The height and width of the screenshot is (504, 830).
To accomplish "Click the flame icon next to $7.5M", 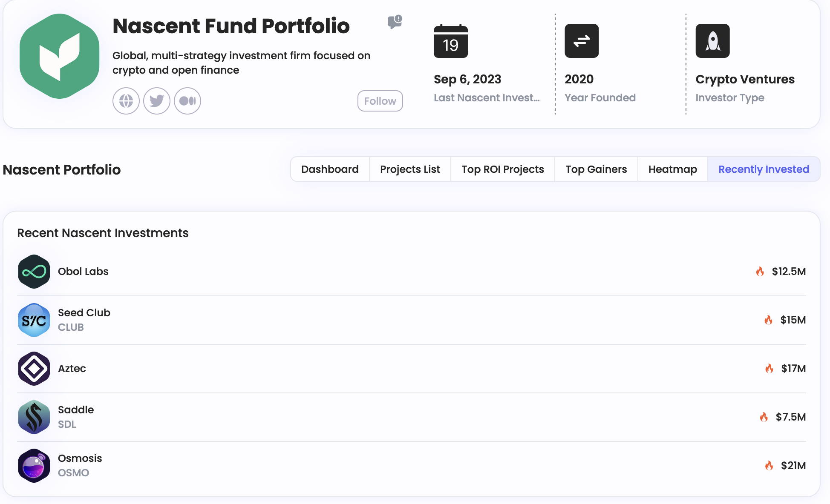I will [x=764, y=417].
